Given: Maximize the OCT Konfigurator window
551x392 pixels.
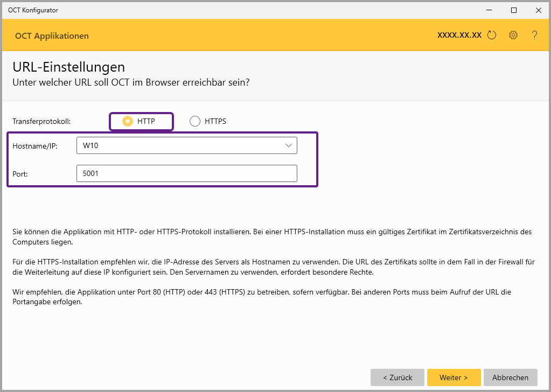Looking at the screenshot, I should point(514,10).
